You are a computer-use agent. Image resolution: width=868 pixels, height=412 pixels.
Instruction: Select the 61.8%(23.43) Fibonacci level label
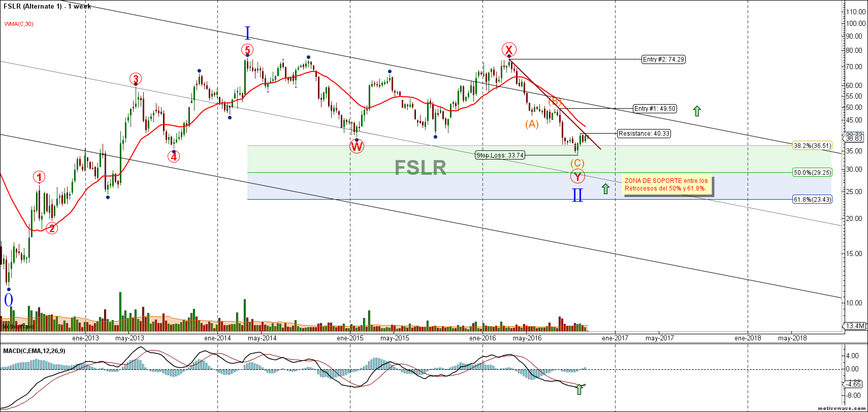(x=812, y=200)
